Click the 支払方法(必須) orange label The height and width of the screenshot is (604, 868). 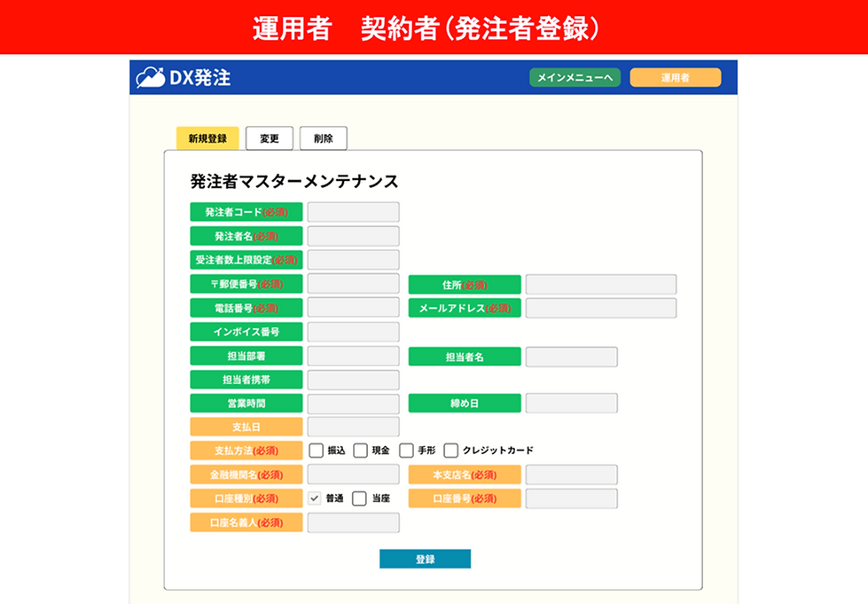(246, 451)
